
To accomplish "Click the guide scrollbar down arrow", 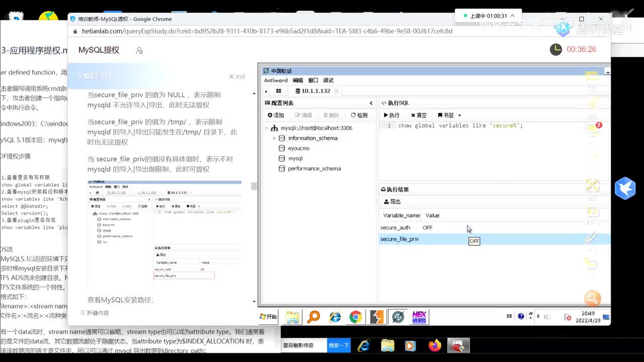I will click(x=254, y=302).
